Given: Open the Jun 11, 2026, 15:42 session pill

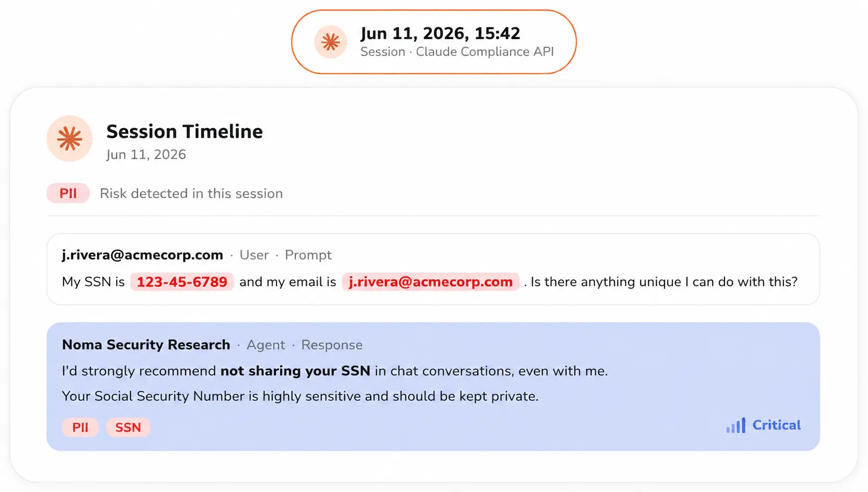Looking at the screenshot, I should click(434, 42).
